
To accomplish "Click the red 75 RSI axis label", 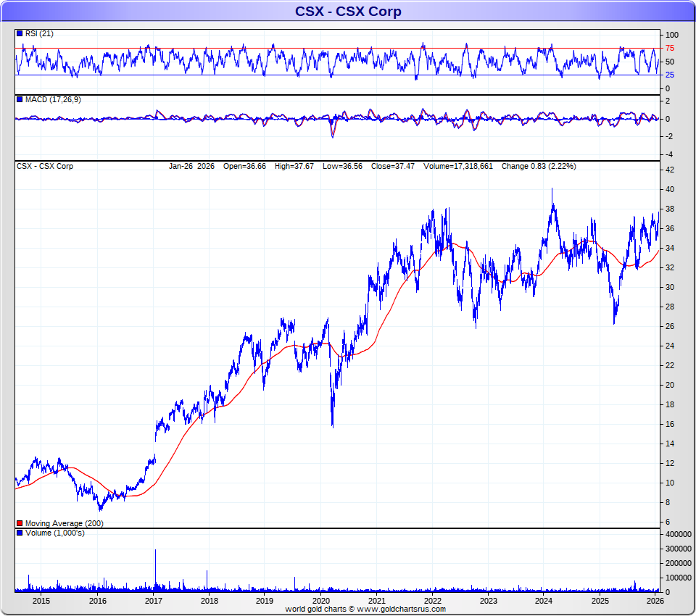I will [x=670, y=48].
